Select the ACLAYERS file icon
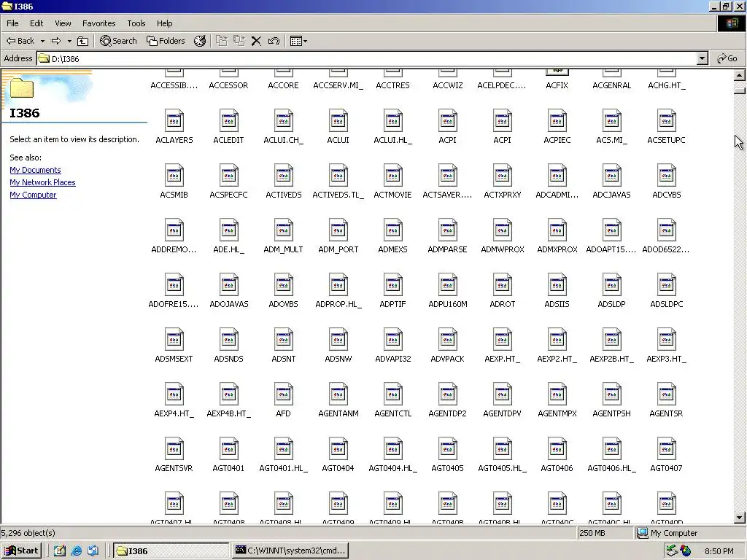 [174, 121]
